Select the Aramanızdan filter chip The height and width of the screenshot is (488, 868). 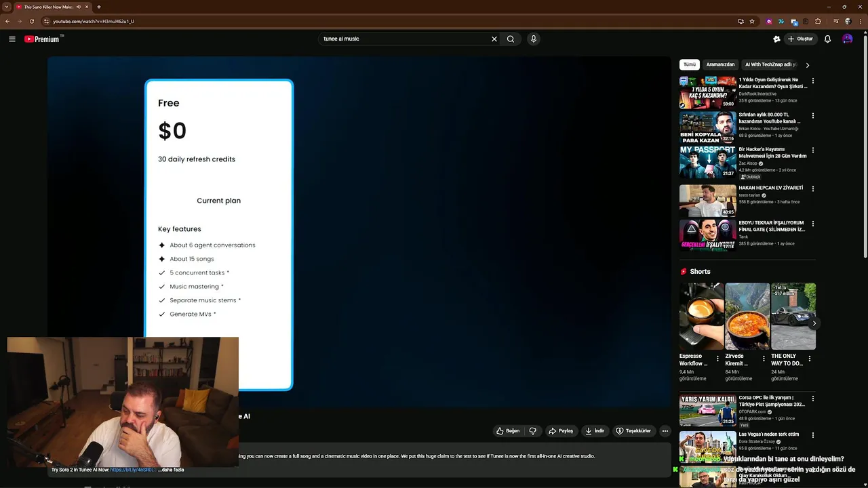[x=720, y=64]
